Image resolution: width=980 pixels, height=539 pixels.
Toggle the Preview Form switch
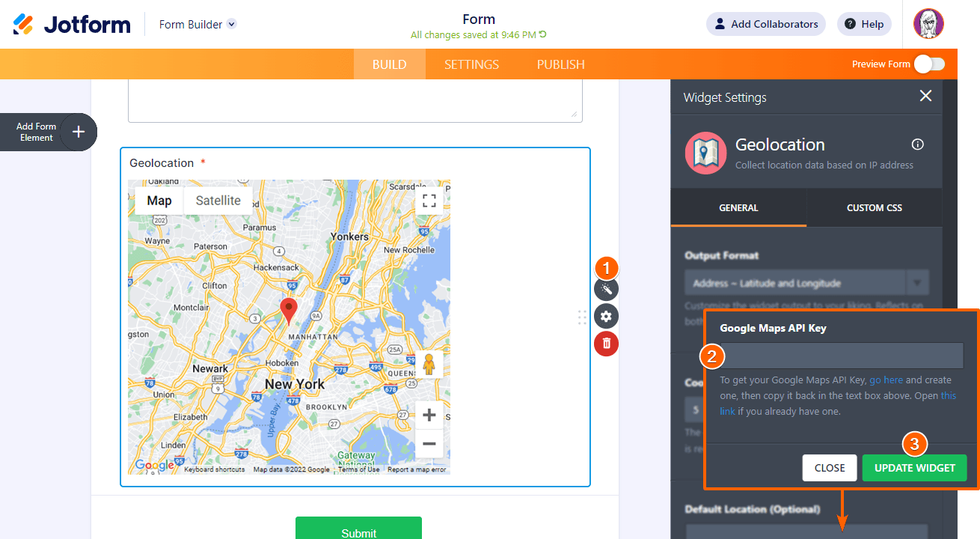(x=929, y=64)
